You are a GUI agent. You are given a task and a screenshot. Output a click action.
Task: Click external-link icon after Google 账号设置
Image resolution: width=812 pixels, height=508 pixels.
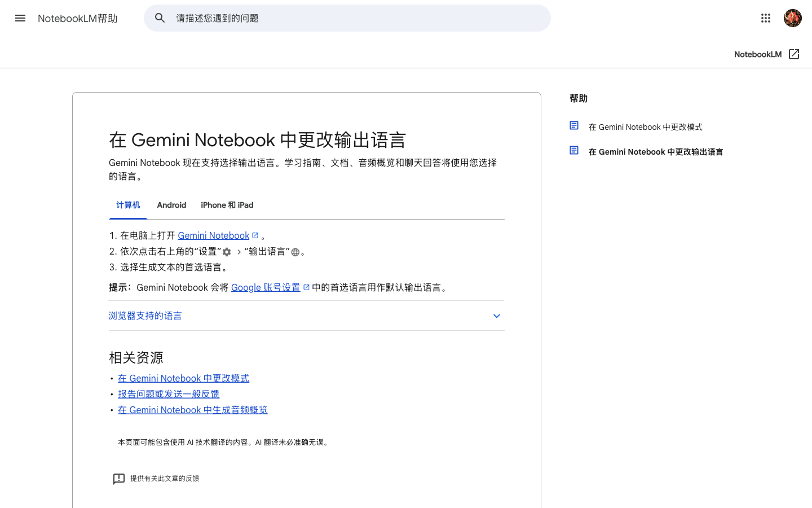click(306, 287)
